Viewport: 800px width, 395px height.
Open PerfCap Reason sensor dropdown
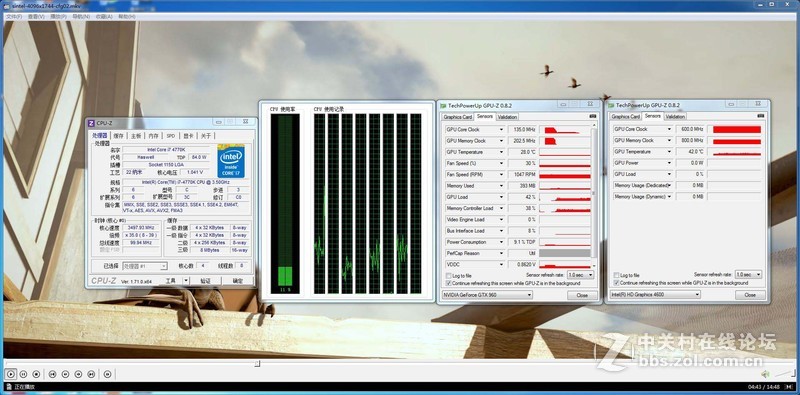[x=502, y=253]
